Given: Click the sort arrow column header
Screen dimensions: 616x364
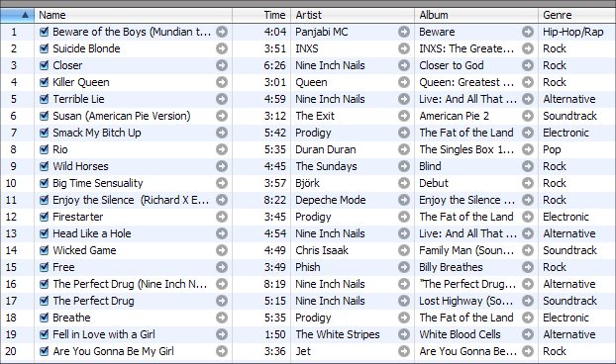Looking at the screenshot, I should click(17, 15).
